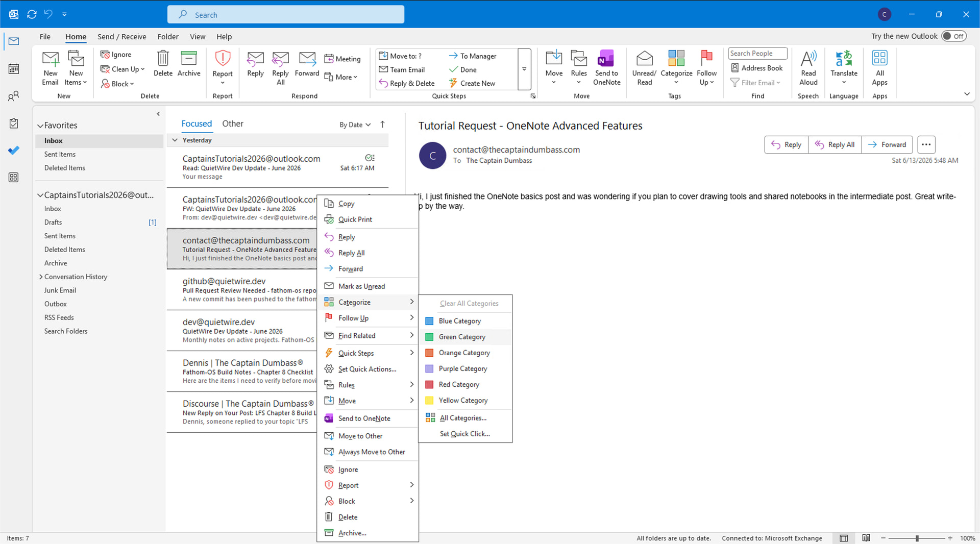Open the All Apps icon
Viewport: 980px width, 544px height.
click(x=879, y=58)
